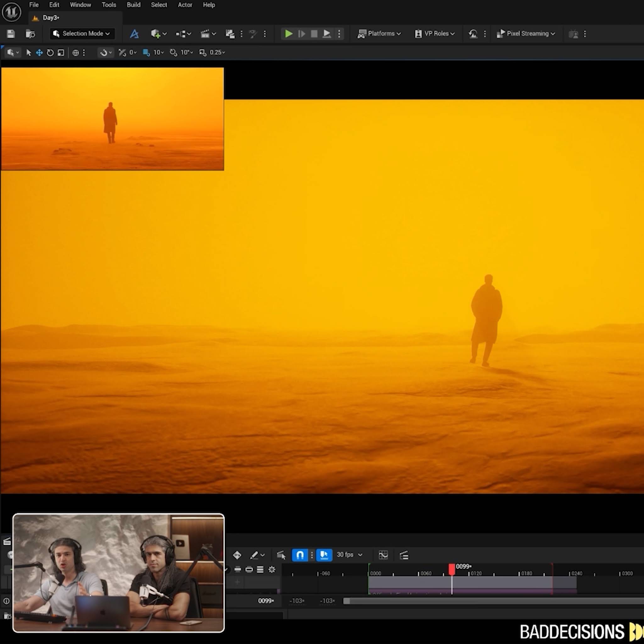Open Sequencer pencil edit options dropdown
Screen dimensions: 644x644
tap(257, 555)
